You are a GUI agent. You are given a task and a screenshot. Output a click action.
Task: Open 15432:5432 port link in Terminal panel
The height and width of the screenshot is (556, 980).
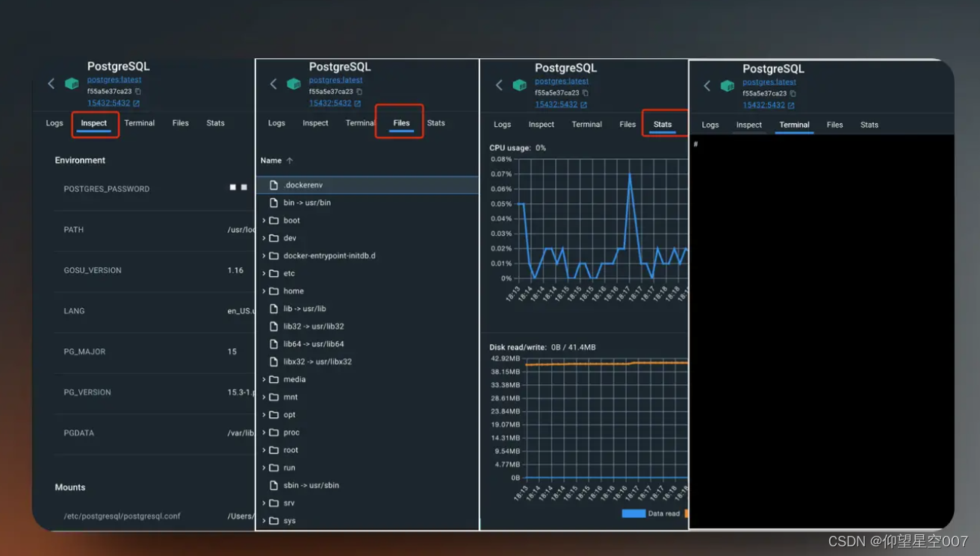tap(764, 105)
